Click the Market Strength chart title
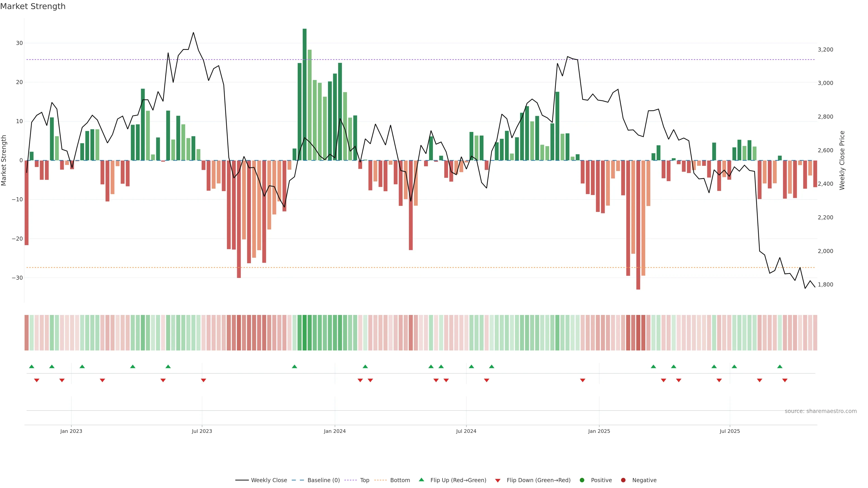 tap(33, 6)
